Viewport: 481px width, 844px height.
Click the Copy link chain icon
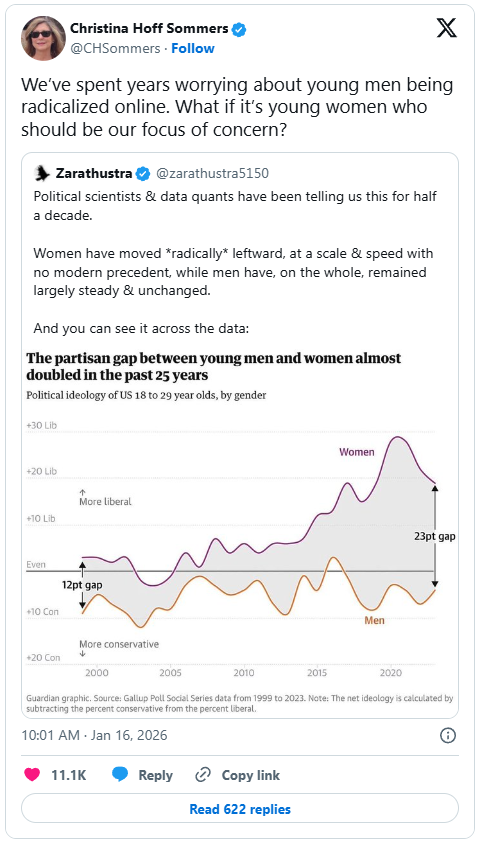tap(203, 775)
